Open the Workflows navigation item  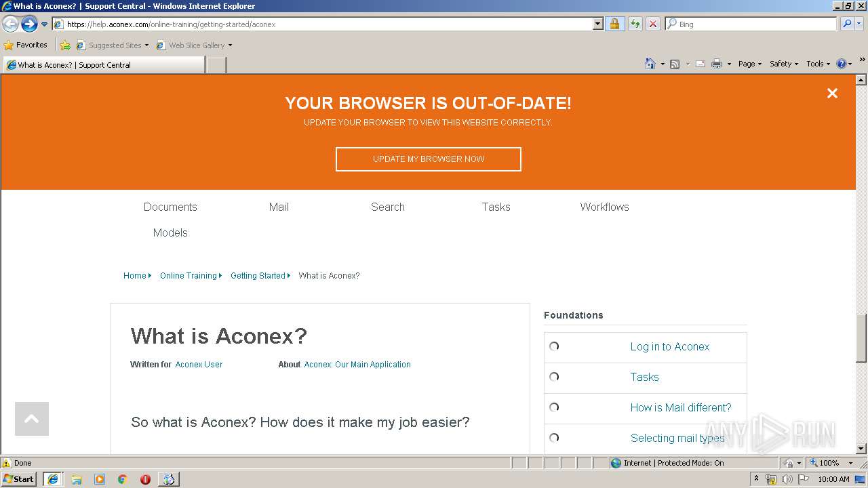point(604,207)
